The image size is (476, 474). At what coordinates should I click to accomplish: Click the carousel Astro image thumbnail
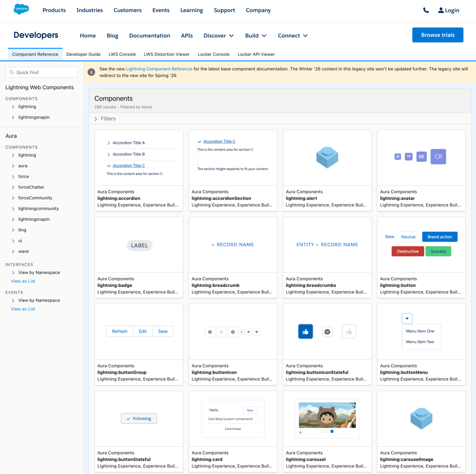coord(327,415)
